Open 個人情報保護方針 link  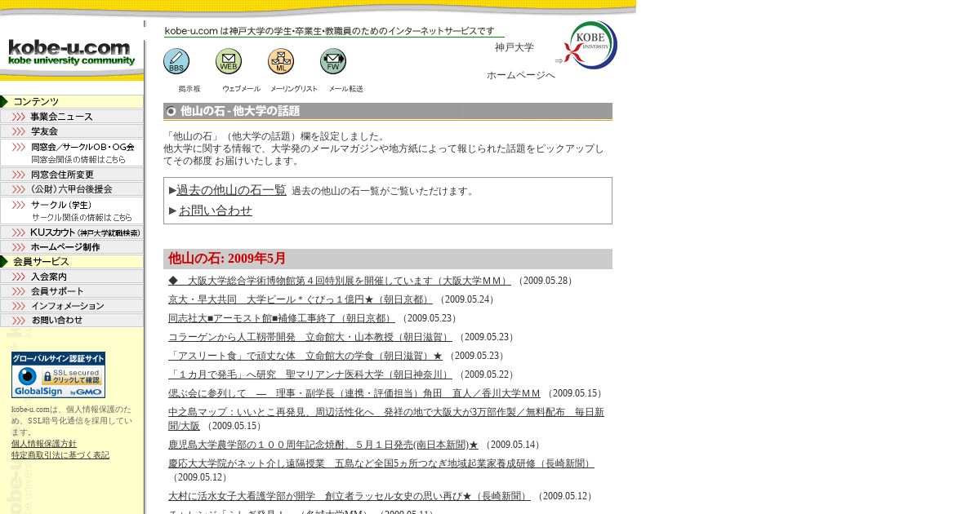(44, 444)
